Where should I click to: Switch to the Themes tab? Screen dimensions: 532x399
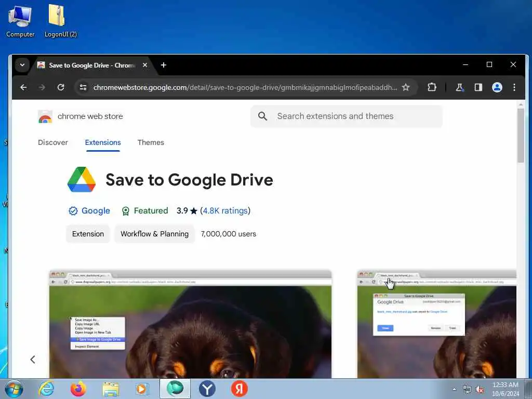[151, 142]
